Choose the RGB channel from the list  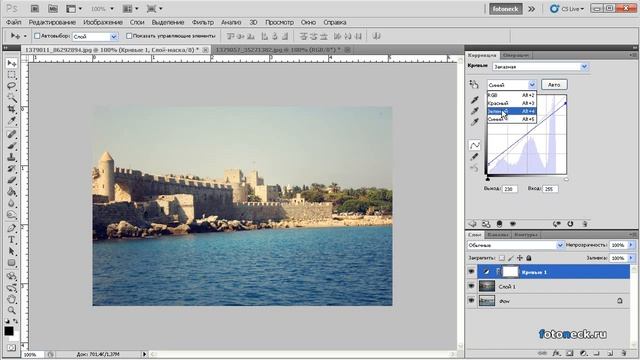tap(511, 95)
